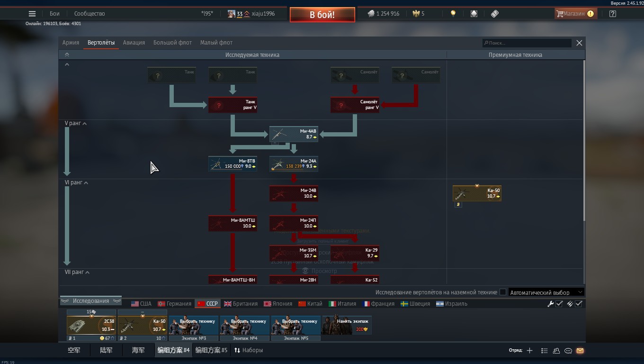Click Выбрать технику for Экипаж №4
644x364 pixels.
[x=245, y=325]
